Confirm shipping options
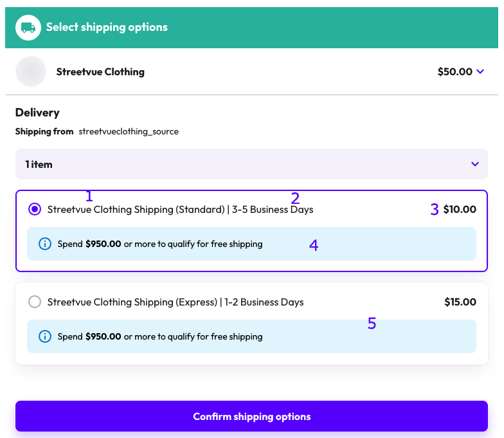504x438 pixels. [252, 416]
